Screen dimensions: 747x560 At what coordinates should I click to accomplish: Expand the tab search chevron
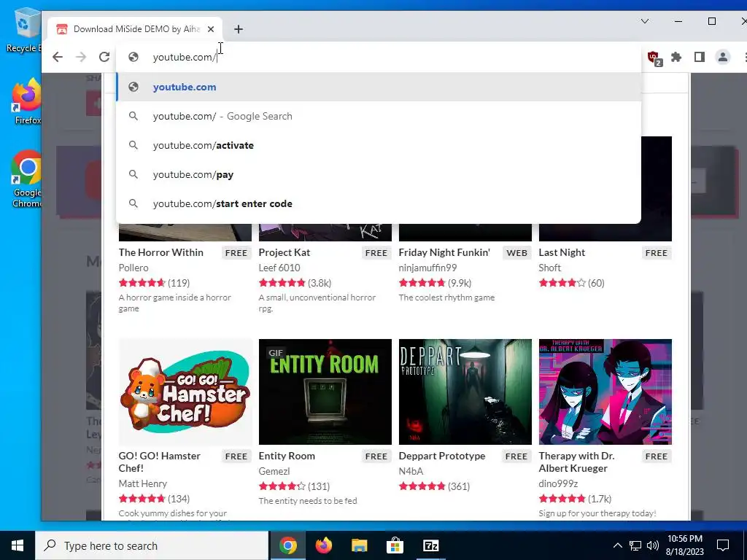[x=645, y=21]
